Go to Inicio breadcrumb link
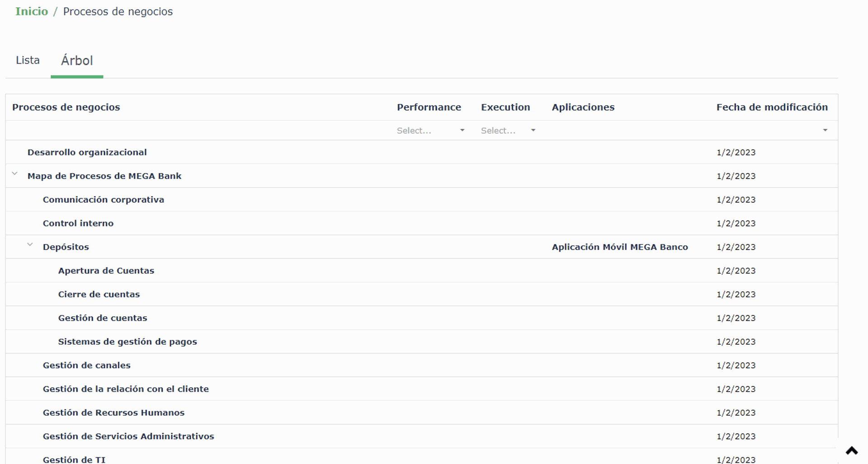The width and height of the screenshot is (868, 464). tap(32, 11)
